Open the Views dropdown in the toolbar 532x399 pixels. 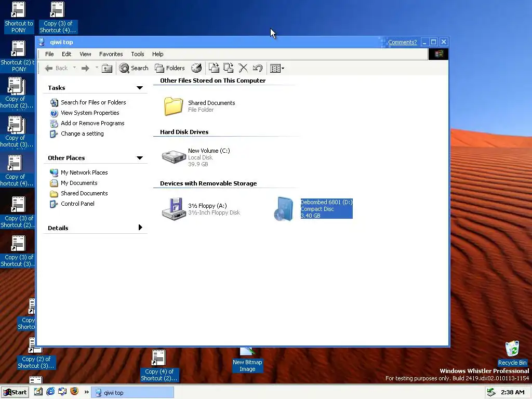click(x=277, y=68)
